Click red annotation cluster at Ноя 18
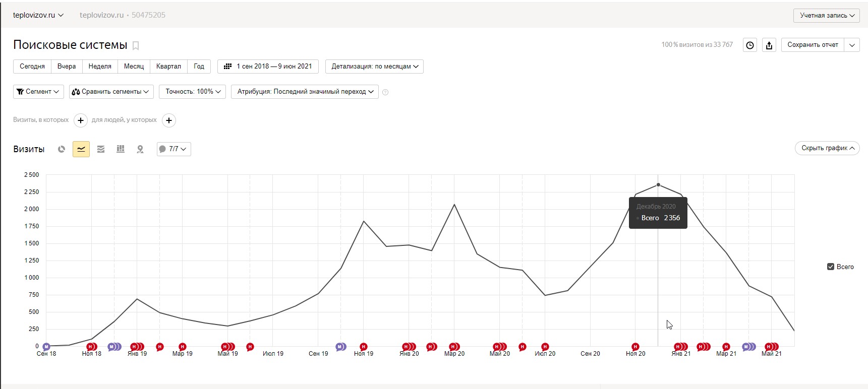The height and width of the screenshot is (389, 868). tap(91, 347)
